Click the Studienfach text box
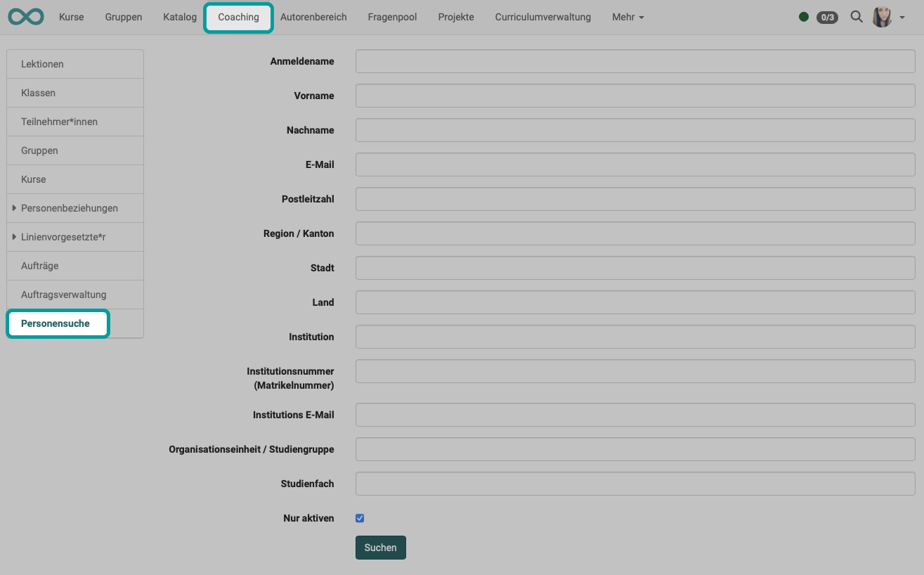This screenshot has width=924, height=575. (635, 484)
